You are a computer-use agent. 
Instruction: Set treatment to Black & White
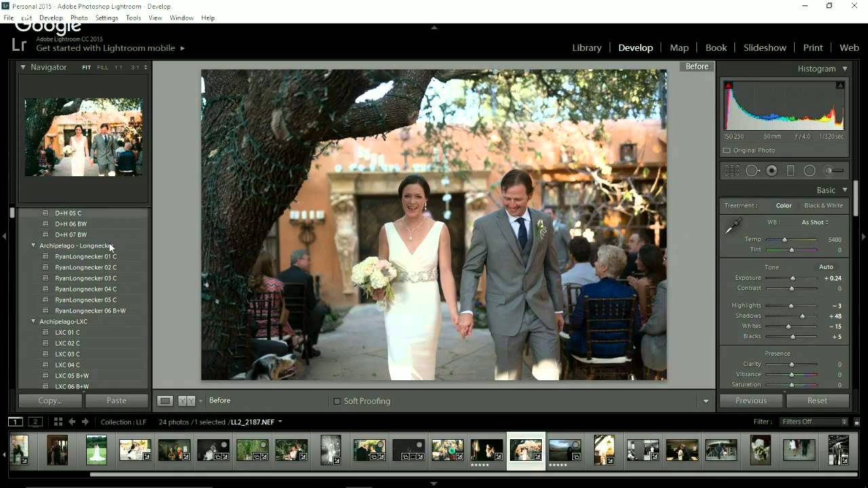823,205
